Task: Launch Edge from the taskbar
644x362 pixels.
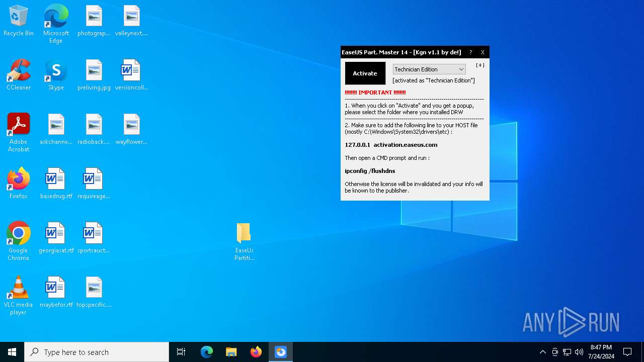Action: (x=207, y=352)
